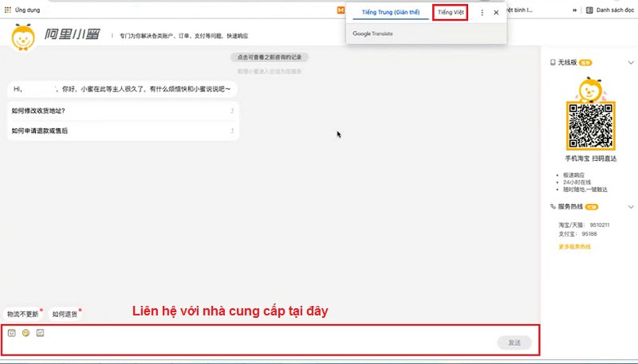The width and height of the screenshot is (638, 364).
Task: Open the sticker picker in the chat toolbar
Action: pyautogui.click(x=12, y=332)
